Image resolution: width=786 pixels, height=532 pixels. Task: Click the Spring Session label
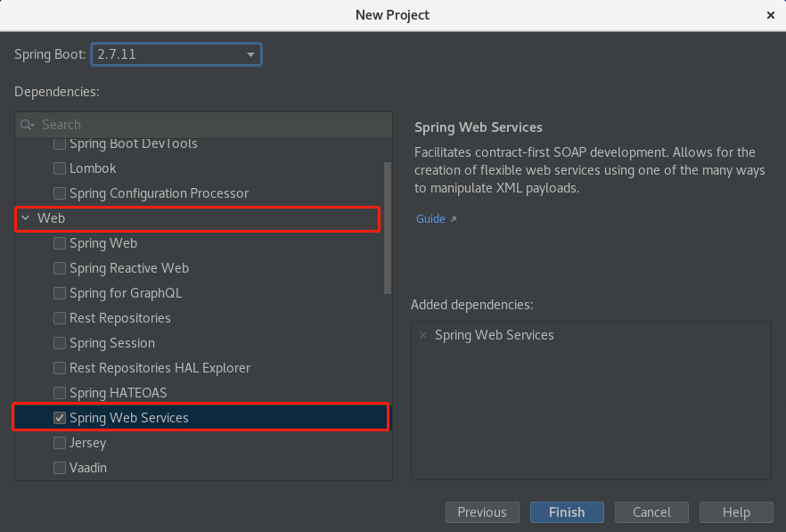click(x=112, y=343)
